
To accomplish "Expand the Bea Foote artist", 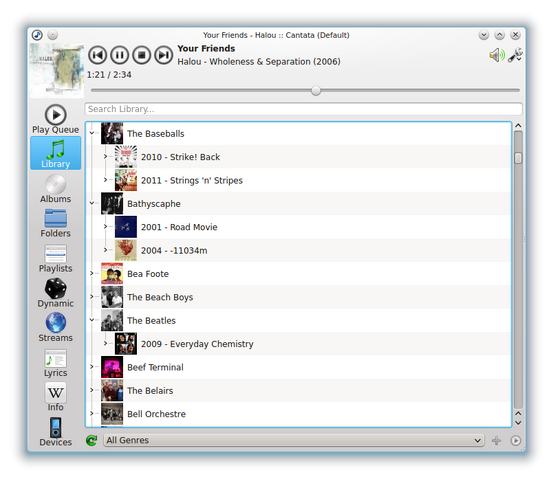I will (x=92, y=273).
